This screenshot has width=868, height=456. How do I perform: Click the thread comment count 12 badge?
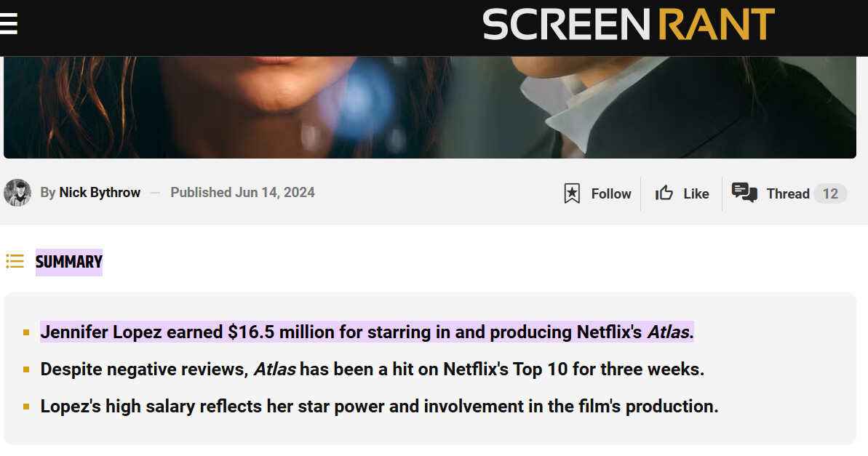[830, 193]
